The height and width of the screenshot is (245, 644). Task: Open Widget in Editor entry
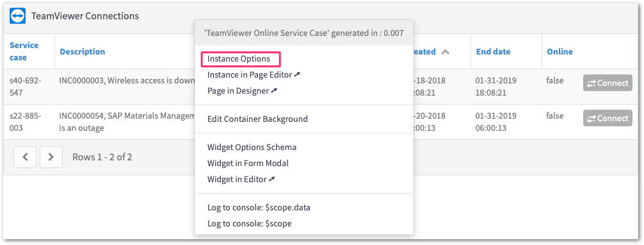point(241,179)
